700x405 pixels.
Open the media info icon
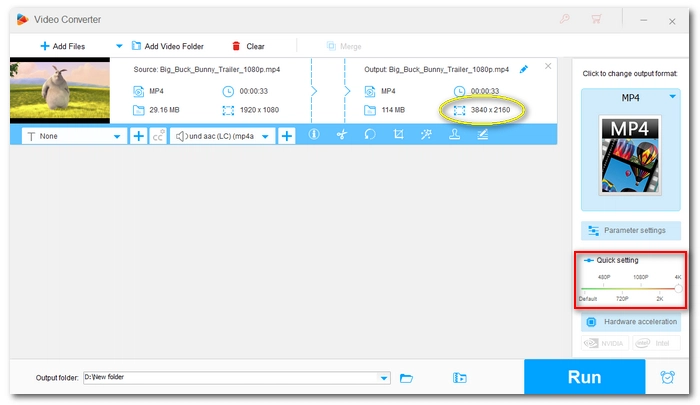click(x=314, y=134)
